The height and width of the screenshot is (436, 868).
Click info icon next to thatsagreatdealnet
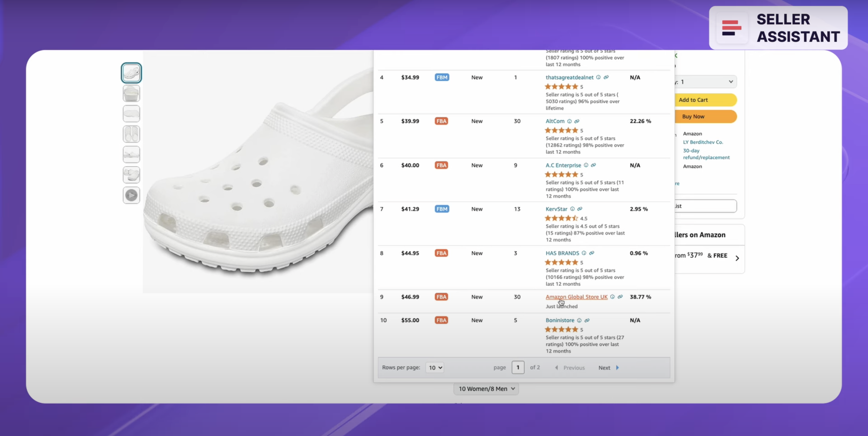pos(598,77)
